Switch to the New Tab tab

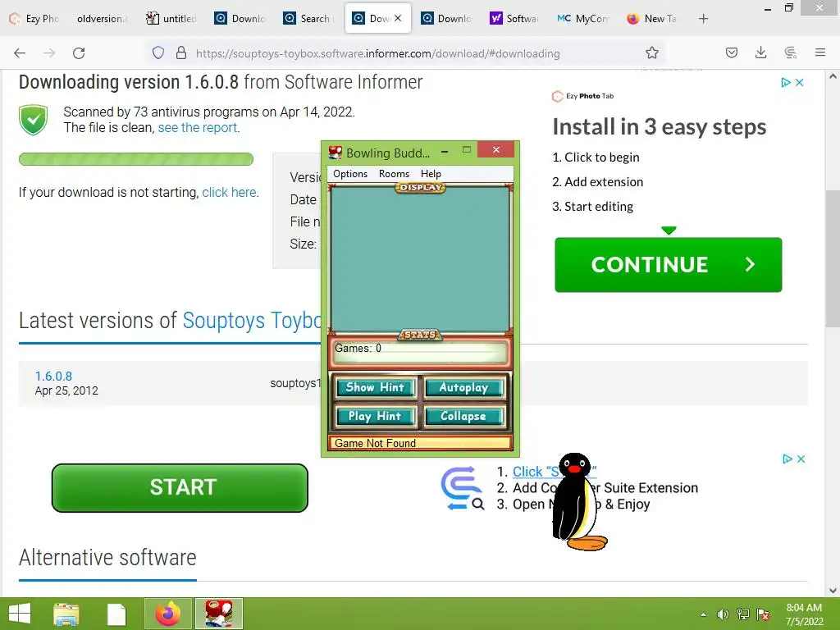coord(652,19)
